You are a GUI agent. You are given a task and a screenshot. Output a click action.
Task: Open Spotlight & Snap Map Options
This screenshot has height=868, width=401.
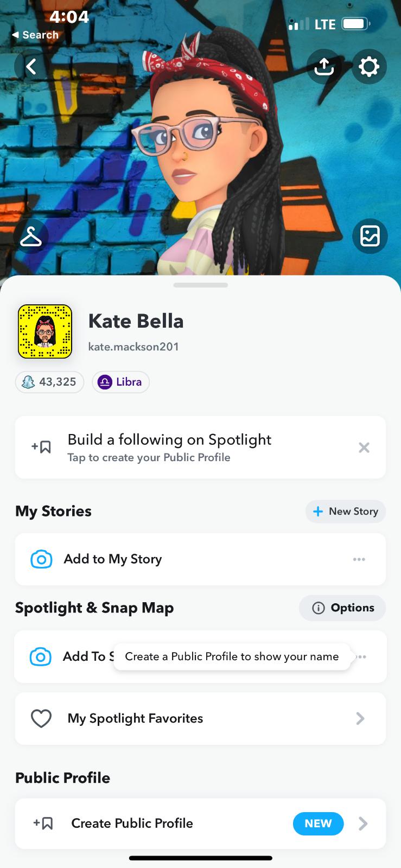click(343, 608)
